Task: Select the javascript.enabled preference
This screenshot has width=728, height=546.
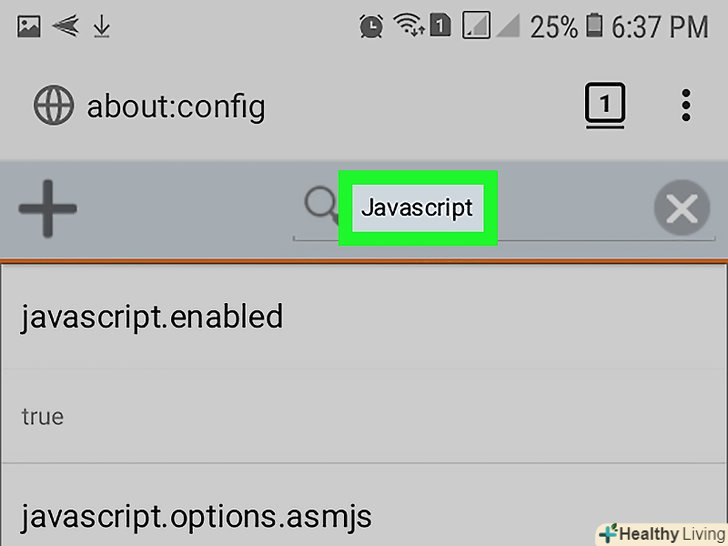Action: pyautogui.click(x=152, y=317)
